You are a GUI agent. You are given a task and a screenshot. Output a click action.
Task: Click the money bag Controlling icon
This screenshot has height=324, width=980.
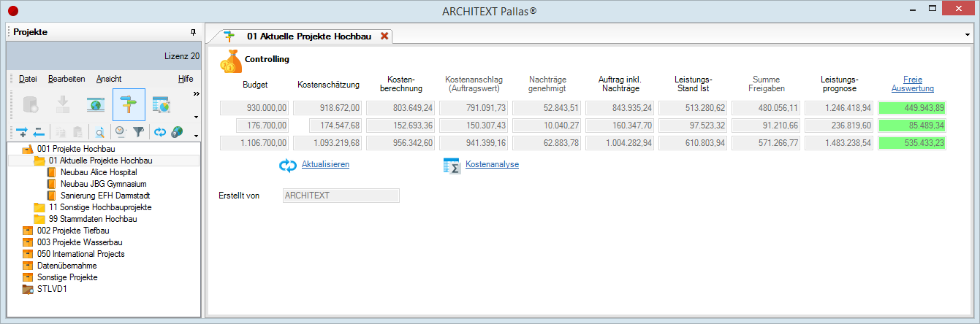pyautogui.click(x=230, y=61)
